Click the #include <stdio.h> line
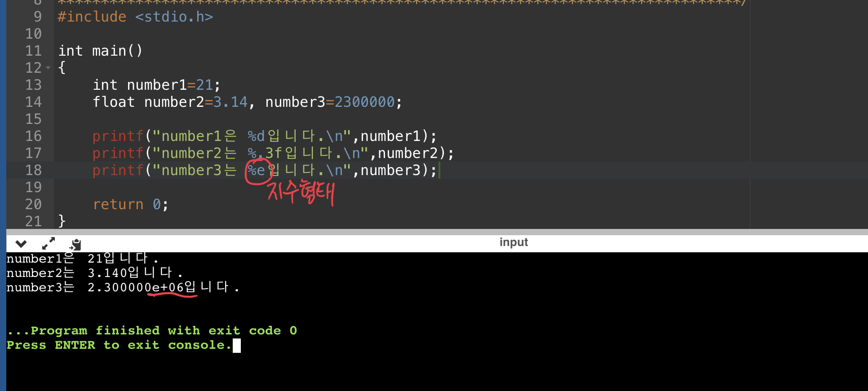The height and width of the screenshot is (391, 868). 135,17
